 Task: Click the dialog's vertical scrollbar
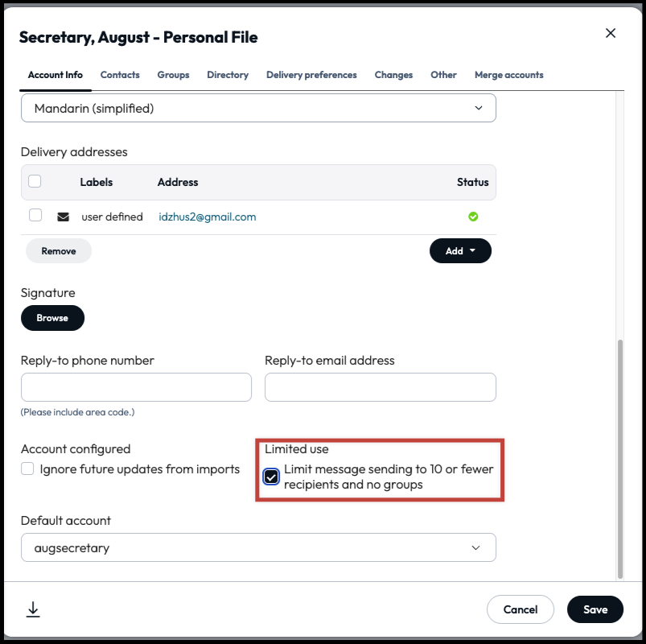tap(619, 457)
